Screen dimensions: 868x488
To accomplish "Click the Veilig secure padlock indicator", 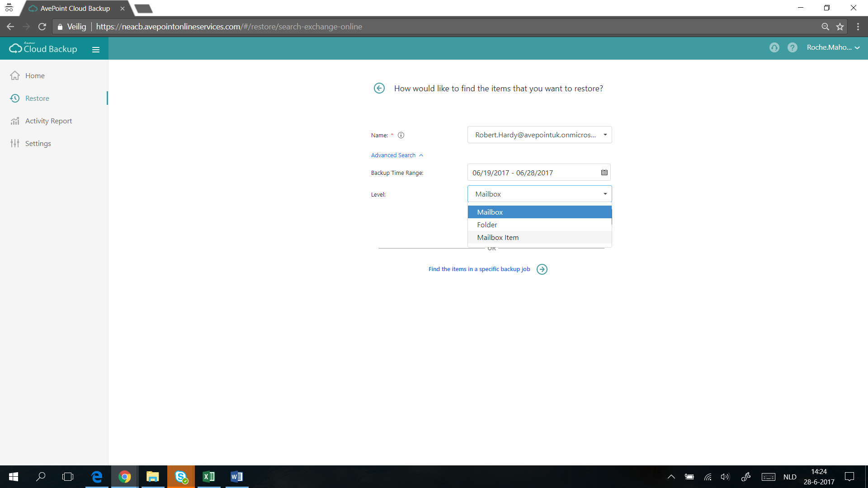I will (x=72, y=27).
